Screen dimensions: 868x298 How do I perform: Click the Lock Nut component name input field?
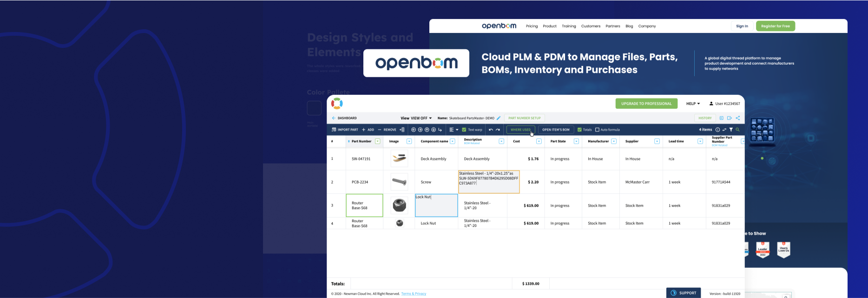click(436, 205)
